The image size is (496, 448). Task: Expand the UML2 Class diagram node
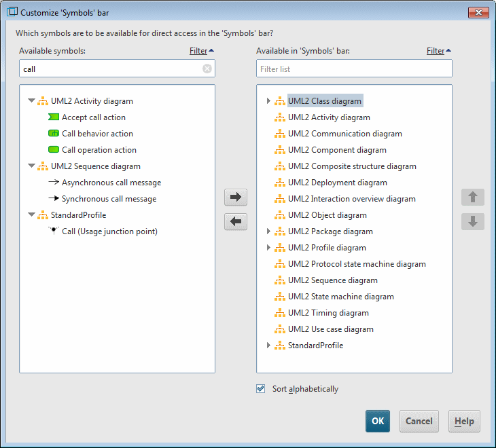pyautogui.click(x=268, y=100)
